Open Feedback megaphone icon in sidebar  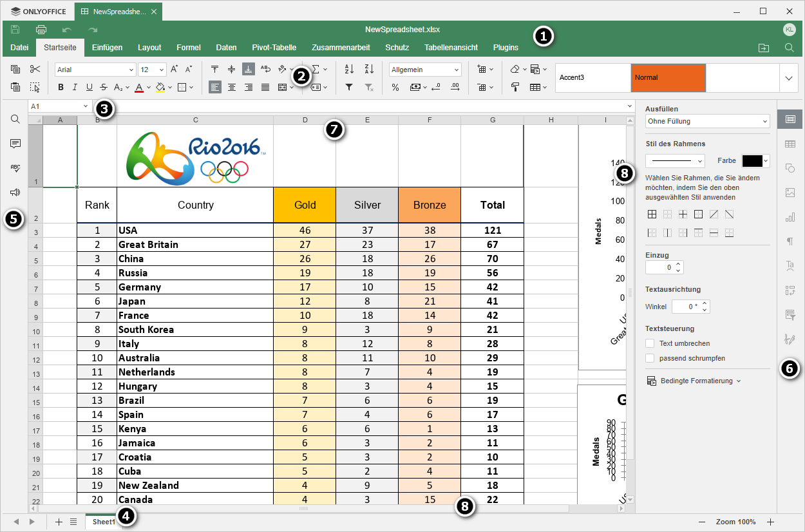point(15,193)
